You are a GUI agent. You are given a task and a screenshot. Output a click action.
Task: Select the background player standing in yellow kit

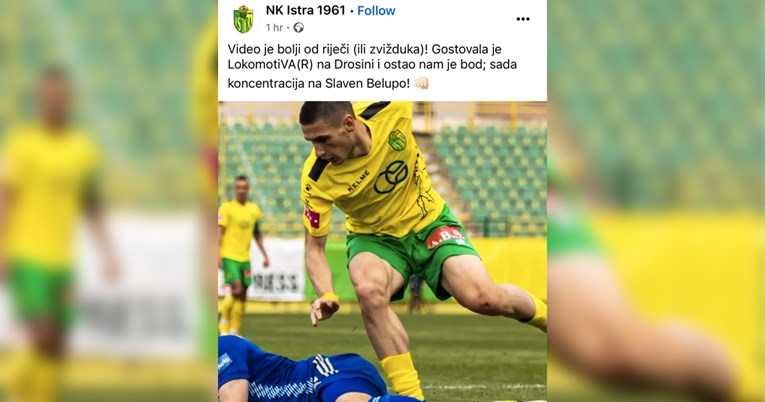[242, 255]
